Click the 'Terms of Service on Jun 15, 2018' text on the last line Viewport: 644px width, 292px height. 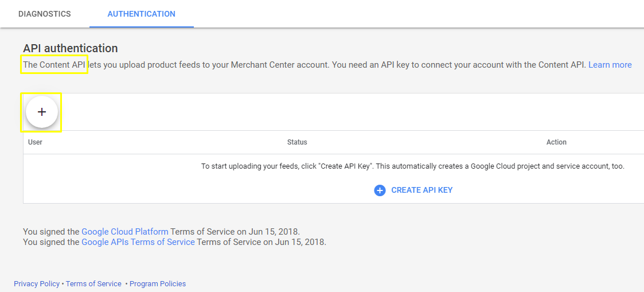(261, 242)
